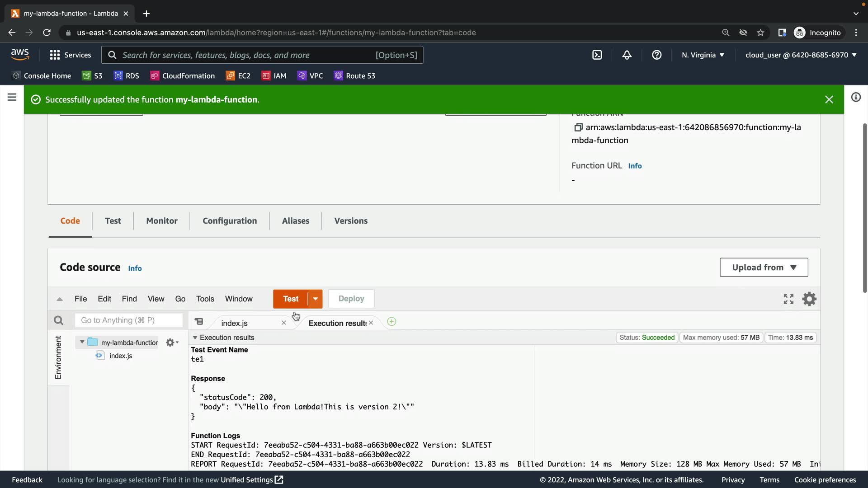Screen dimensions: 868x488
Task: Click the Go to Anything field
Action: pos(128,320)
